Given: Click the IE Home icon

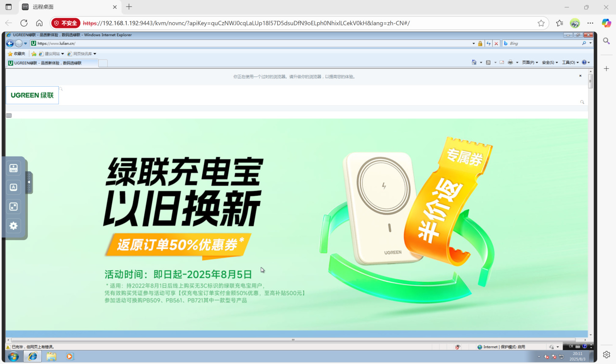Looking at the screenshot, I should click(474, 63).
